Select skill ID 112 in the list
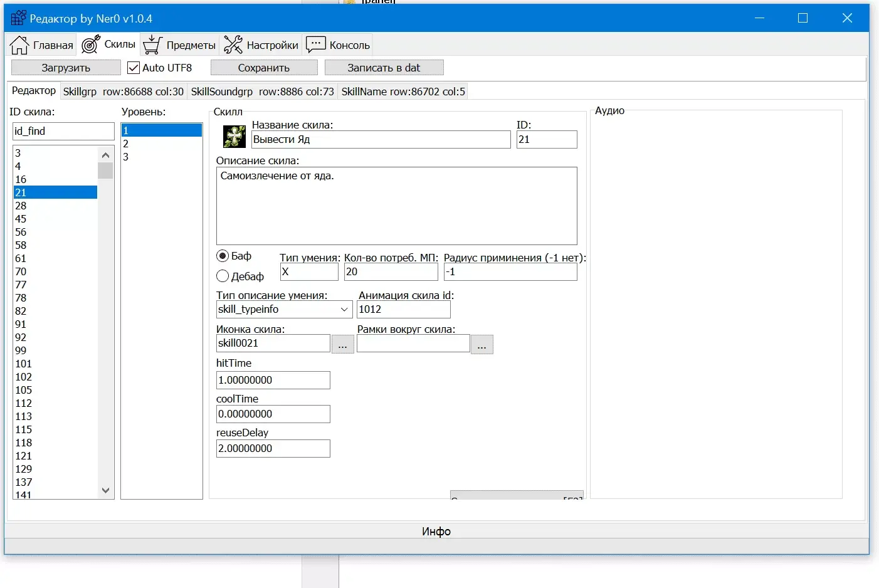Image resolution: width=879 pixels, height=588 pixels. coord(55,403)
